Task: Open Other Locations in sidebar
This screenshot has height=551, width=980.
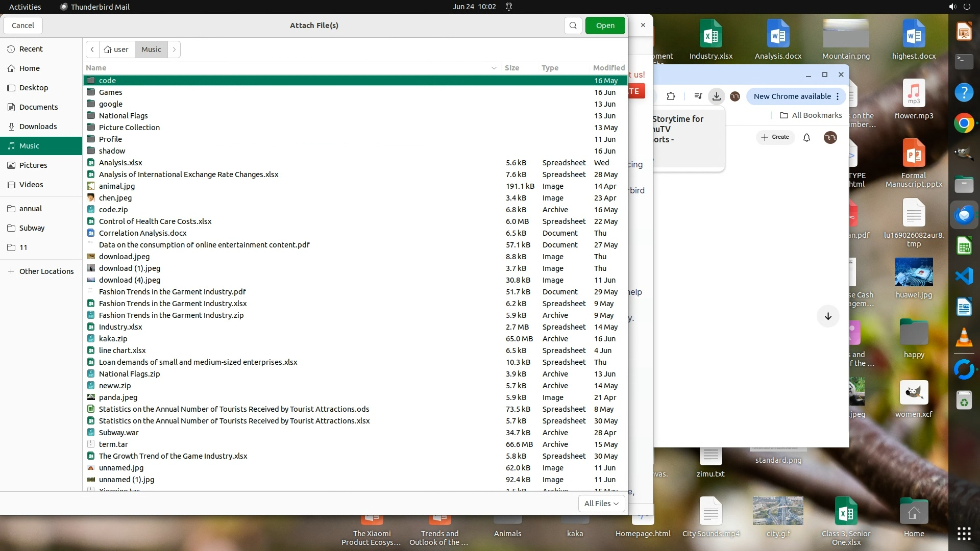Action: [46, 271]
